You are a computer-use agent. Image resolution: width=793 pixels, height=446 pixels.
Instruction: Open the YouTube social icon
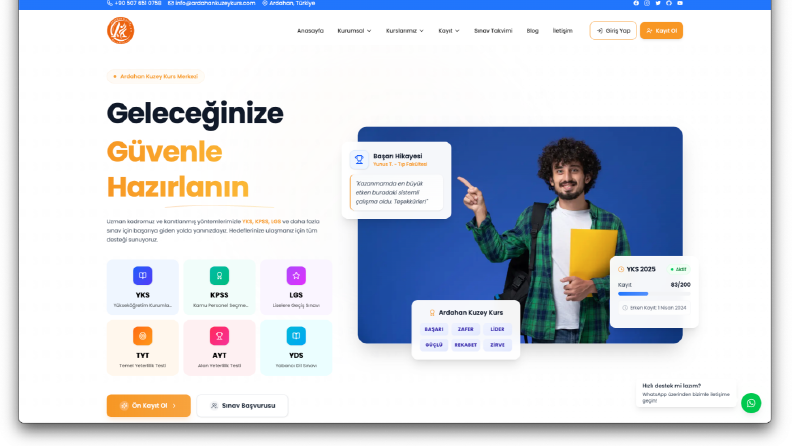pyautogui.click(x=680, y=3)
